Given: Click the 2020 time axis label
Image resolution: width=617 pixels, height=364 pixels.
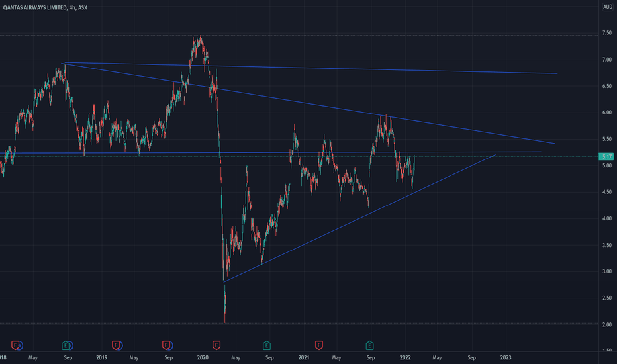Looking at the screenshot, I should click(203, 357).
